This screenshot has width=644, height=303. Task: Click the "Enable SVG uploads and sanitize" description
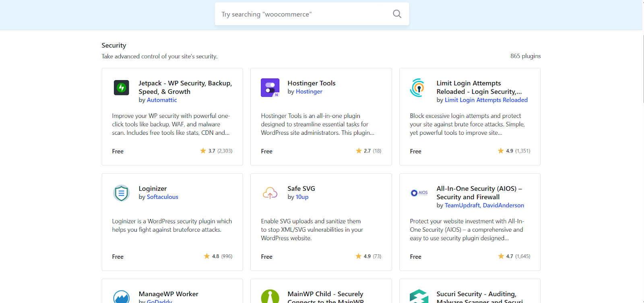[312, 230]
